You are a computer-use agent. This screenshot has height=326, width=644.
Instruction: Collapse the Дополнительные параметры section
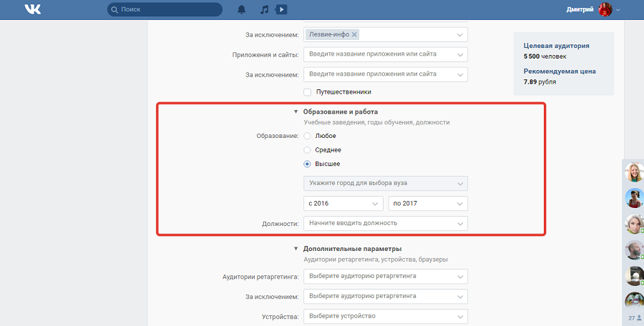click(x=296, y=249)
